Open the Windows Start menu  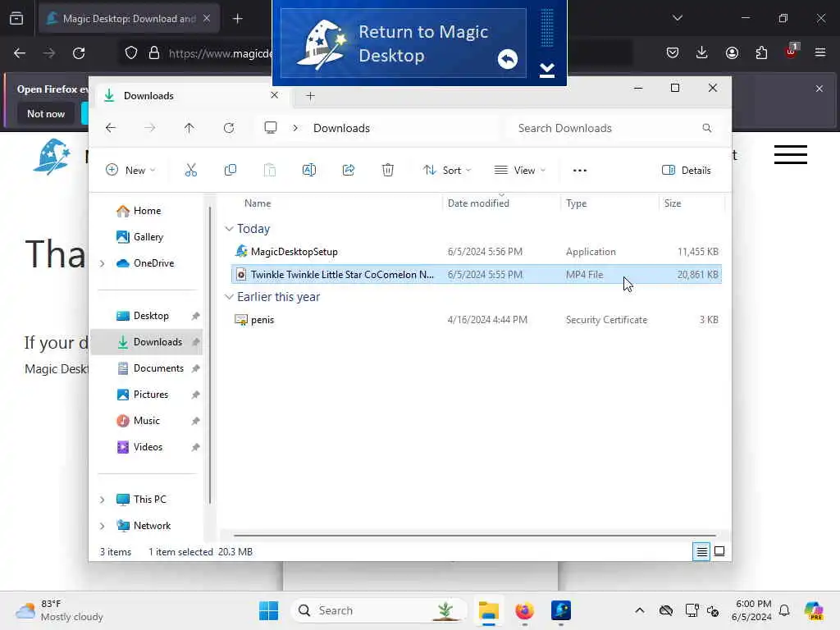coord(268,610)
